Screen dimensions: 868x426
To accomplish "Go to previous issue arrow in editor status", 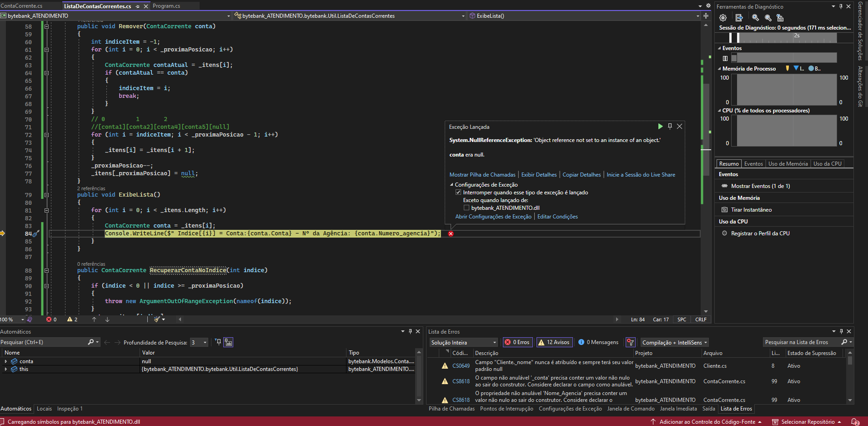I will pyautogui.click(x=94, y=319).
